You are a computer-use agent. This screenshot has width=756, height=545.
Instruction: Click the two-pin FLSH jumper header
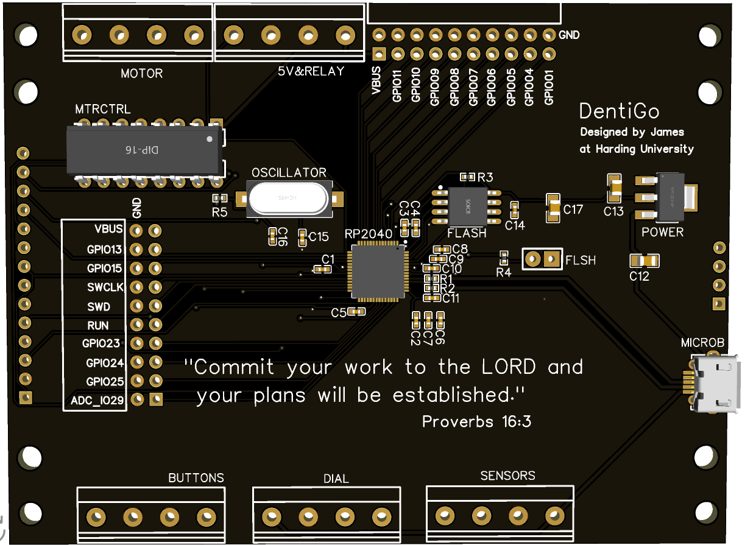click(x=542, y=259)
